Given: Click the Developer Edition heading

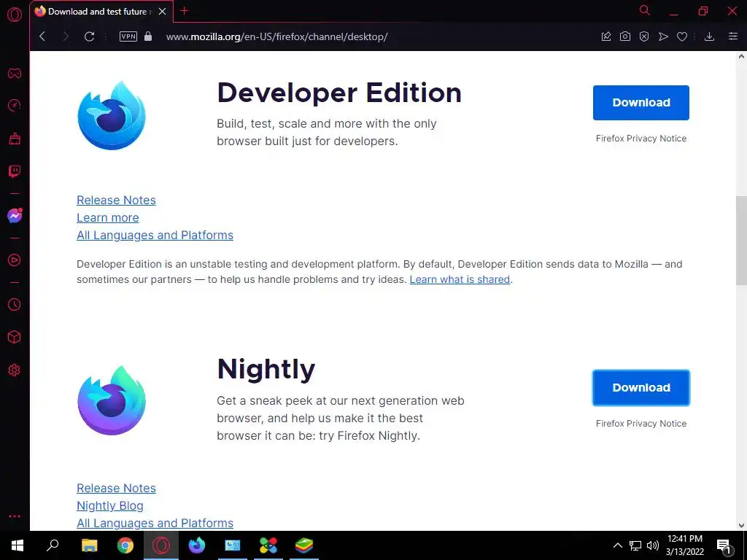Looking at the screenshot, I should [339, 93].
